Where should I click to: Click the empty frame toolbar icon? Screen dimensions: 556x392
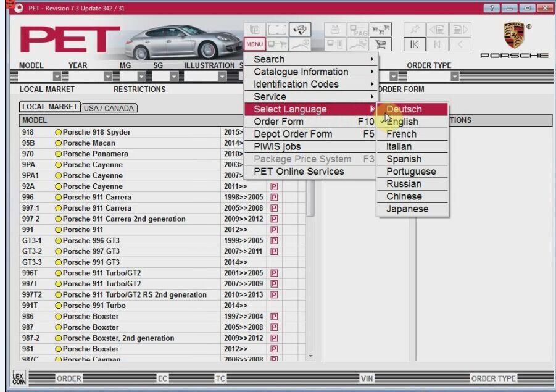coord(277,30)
